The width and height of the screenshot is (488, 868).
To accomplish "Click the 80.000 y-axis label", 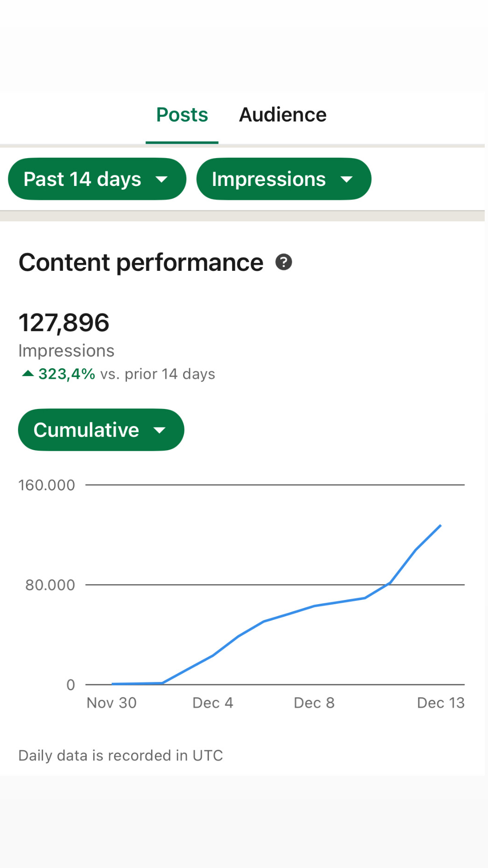I will point(50,585).
